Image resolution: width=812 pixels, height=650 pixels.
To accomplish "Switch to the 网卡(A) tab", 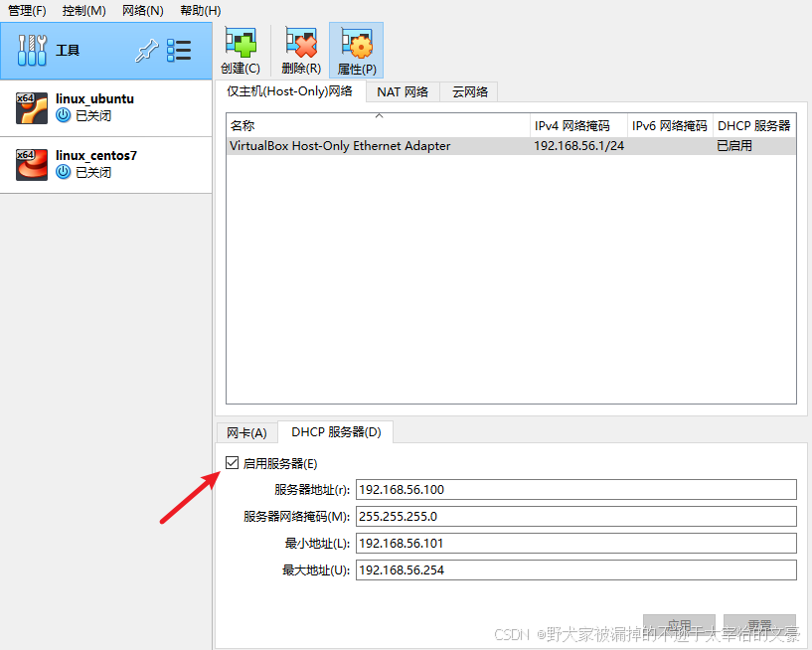I will (245, 431).
